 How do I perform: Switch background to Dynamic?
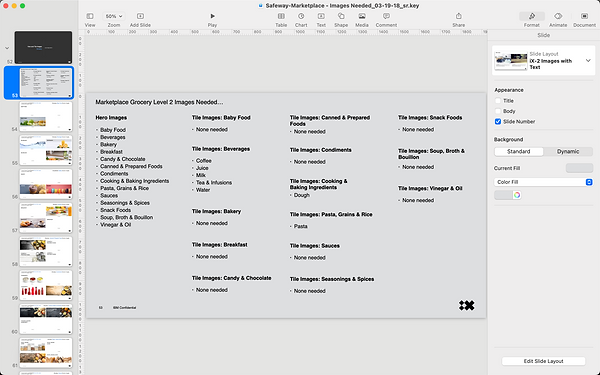tap(568, 152)
